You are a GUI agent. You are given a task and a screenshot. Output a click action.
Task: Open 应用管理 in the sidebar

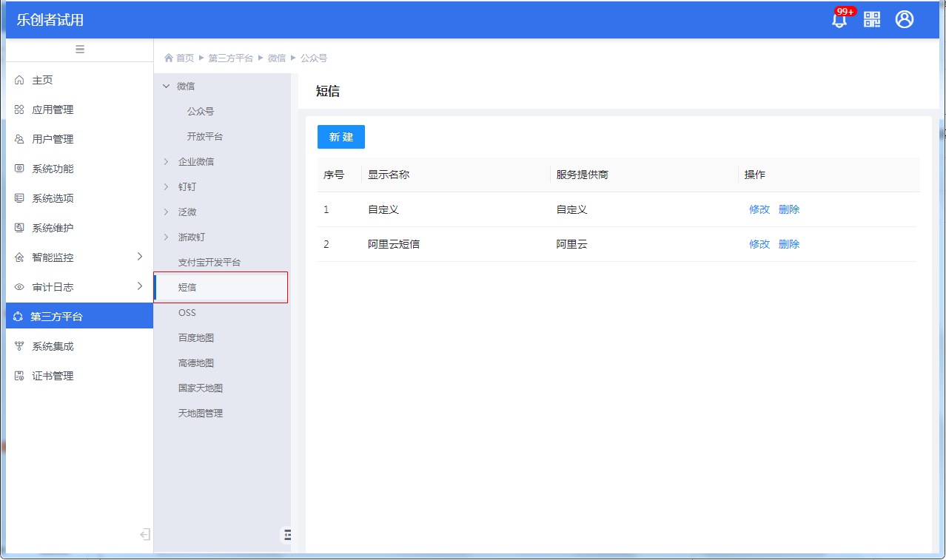53,109
